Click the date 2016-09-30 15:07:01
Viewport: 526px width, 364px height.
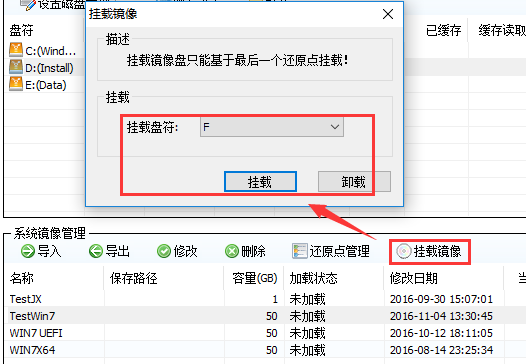[441, 299]
